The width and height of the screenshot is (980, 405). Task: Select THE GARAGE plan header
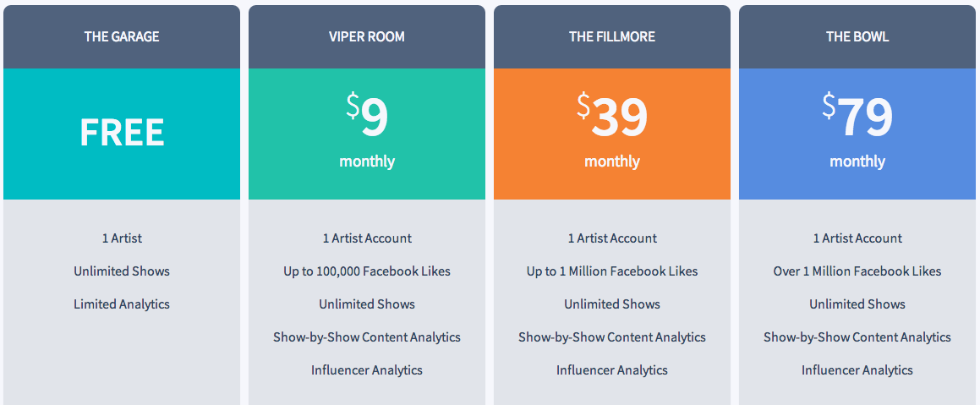click(x=121, y=37)
